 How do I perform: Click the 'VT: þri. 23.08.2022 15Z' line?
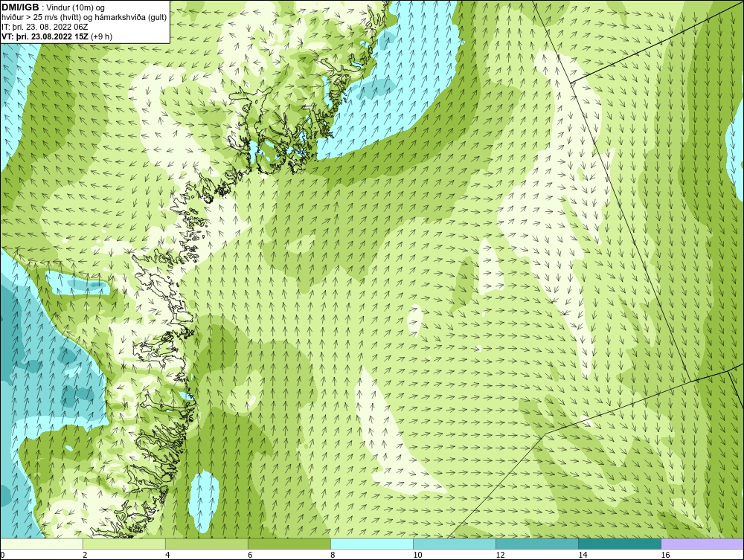(45, 36)
